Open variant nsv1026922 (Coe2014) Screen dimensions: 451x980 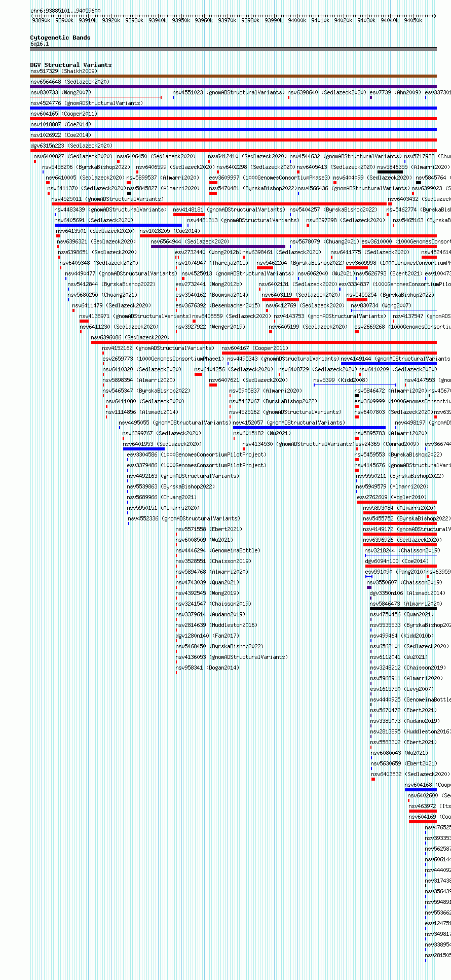61,135
